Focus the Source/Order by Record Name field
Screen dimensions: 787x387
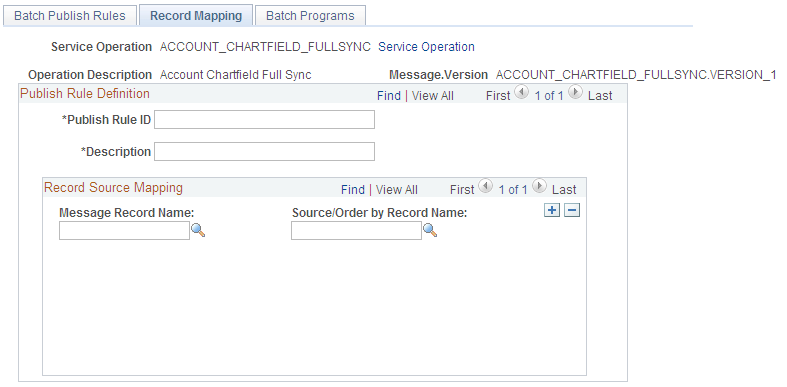[356, 231]
